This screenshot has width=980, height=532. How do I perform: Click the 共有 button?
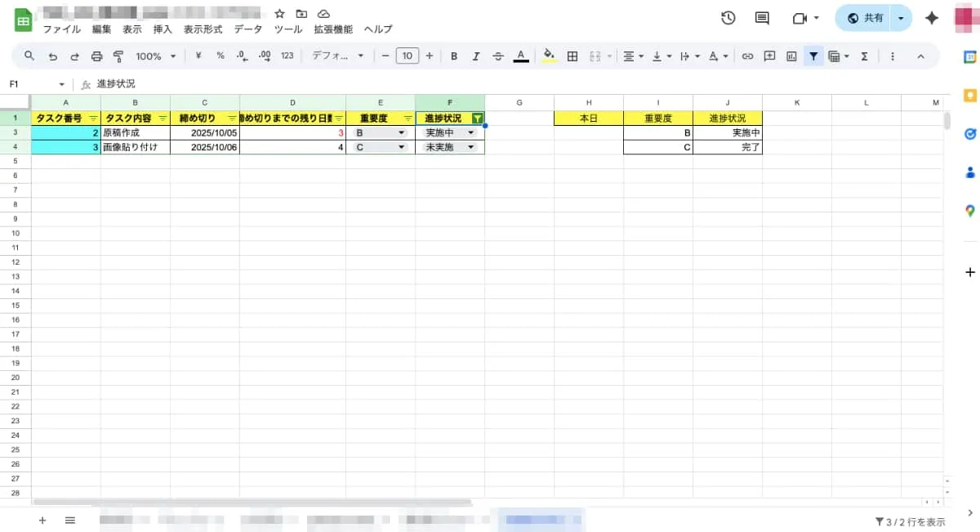point(866,17)
